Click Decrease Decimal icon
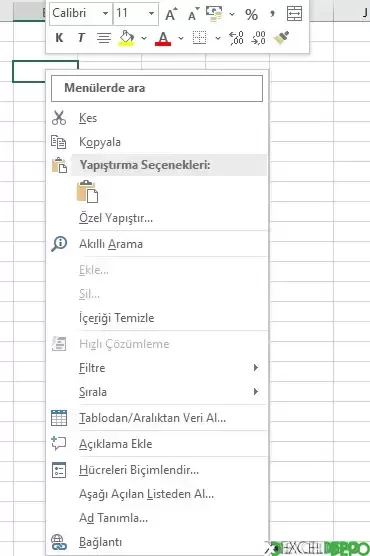Image resolution: width=370 pixels, height=556 pixels. (x=258, y=38)
